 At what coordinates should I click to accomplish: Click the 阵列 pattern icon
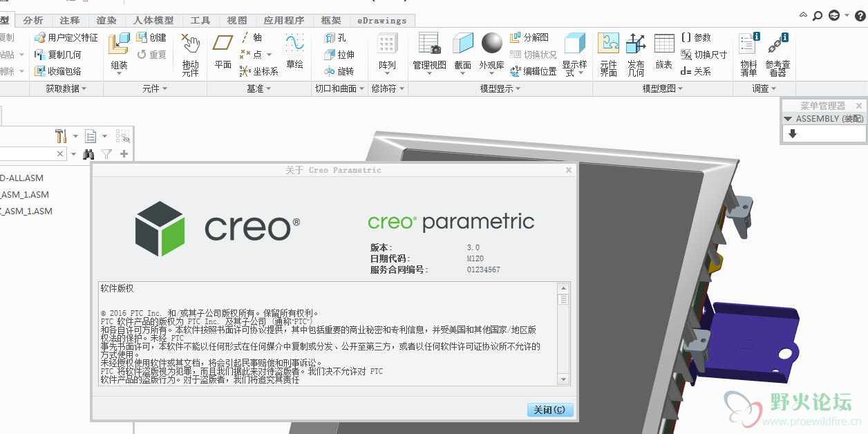tap(387, 44)
